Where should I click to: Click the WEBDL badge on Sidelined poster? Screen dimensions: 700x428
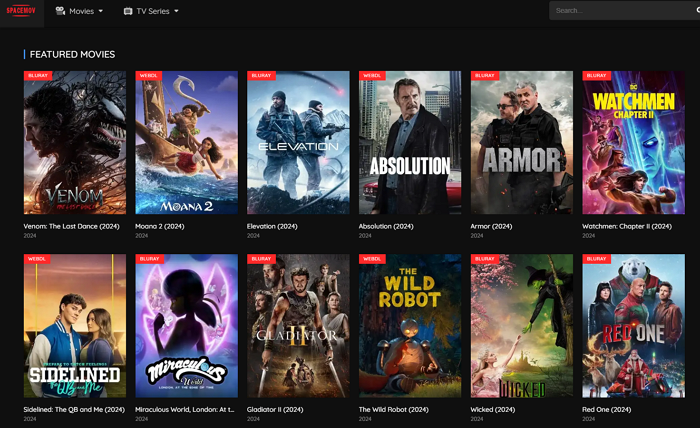(x=37, y=259)
